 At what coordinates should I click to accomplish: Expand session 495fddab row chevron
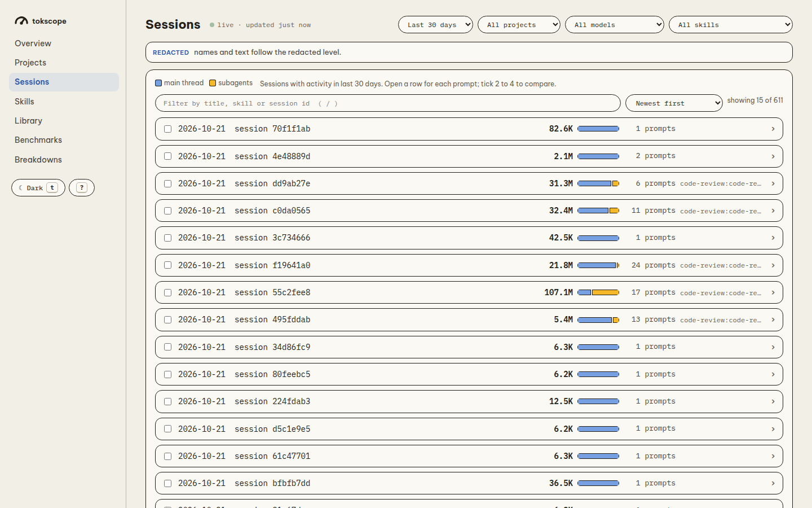pyautogui.click(x=773, y=319)
